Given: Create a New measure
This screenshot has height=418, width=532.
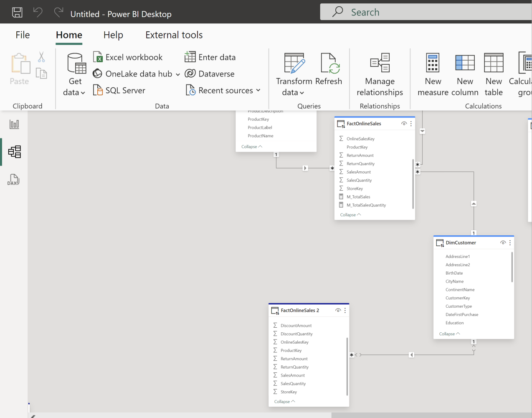Looking at the screenshot, I should tap(433, 63).
